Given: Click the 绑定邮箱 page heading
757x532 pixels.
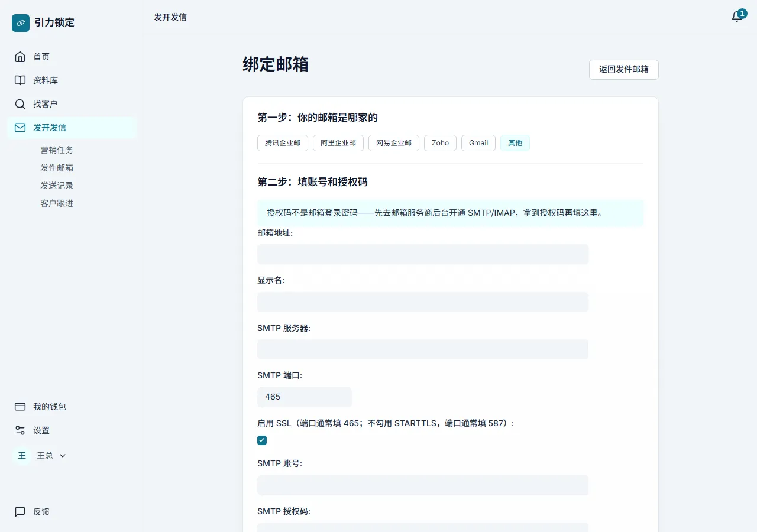Looking at the screenshot, I should click(x=276, y=64).
